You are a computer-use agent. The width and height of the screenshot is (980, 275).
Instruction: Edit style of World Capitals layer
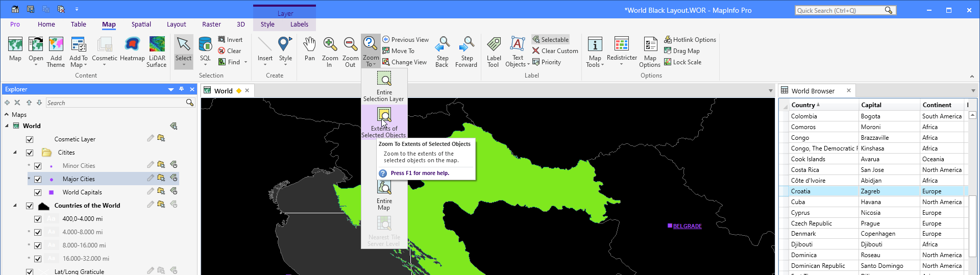150,191
